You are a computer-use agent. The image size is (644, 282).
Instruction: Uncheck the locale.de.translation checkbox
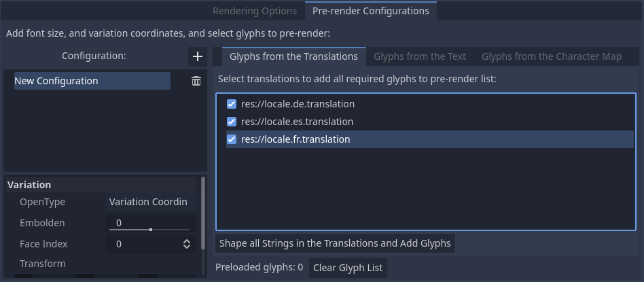(232, 105)
